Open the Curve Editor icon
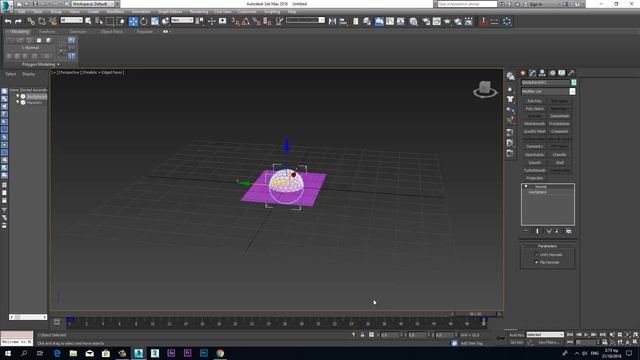The image size is (640, 360). pos(390,21)
